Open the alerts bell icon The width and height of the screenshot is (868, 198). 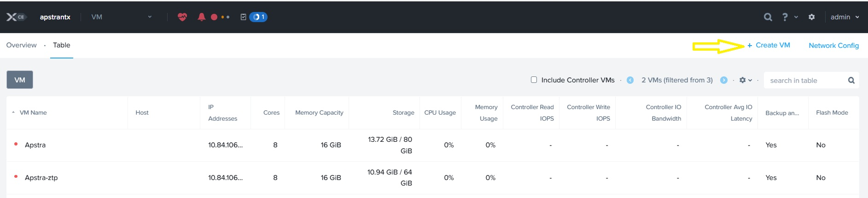tap(201, 17)
